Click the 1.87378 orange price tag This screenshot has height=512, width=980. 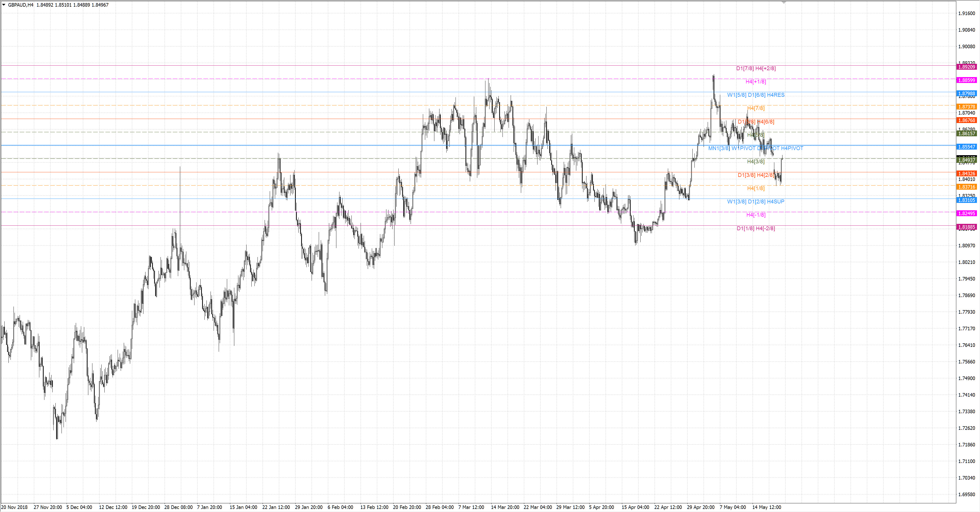pos(966,107)
